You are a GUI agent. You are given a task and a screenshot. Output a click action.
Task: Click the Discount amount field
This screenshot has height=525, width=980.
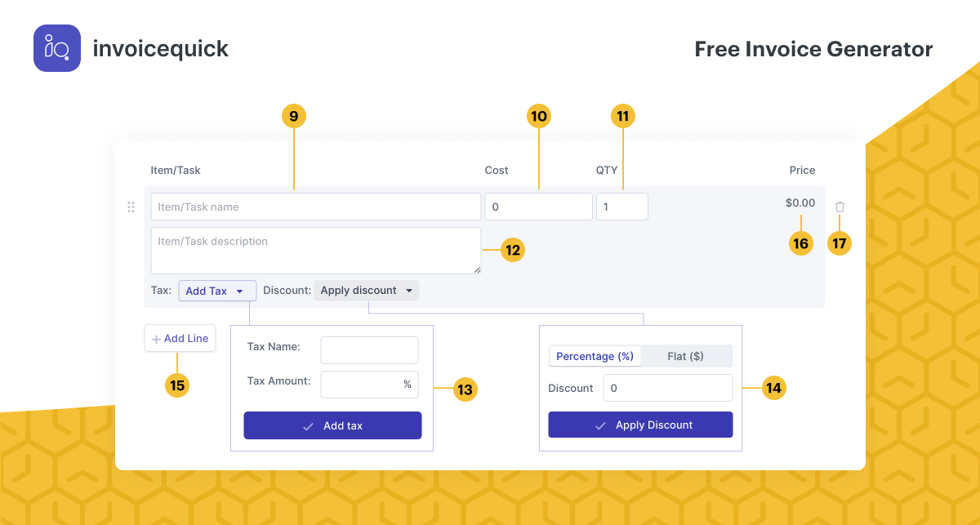(x=667, y=388)
